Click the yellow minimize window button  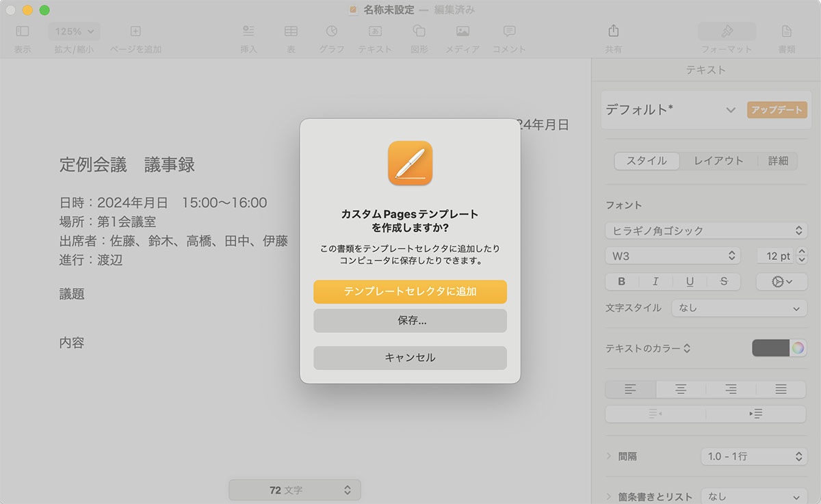point(27,10)
